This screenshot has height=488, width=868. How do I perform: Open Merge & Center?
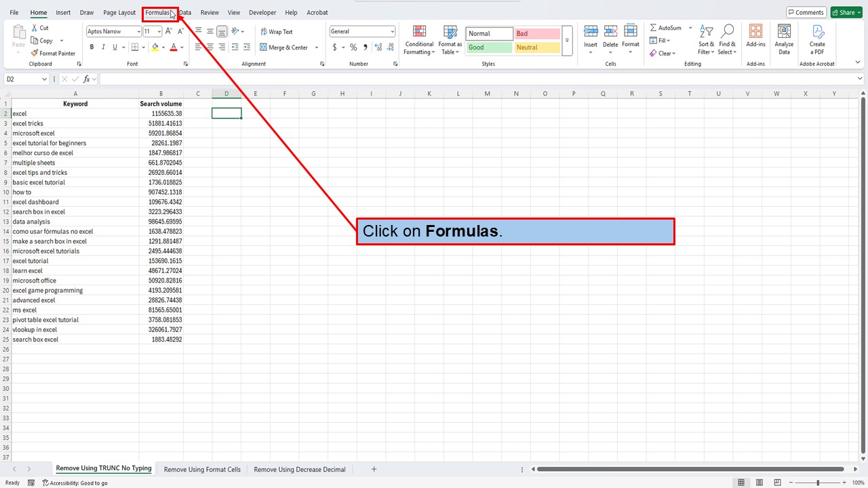pos(288,47)
